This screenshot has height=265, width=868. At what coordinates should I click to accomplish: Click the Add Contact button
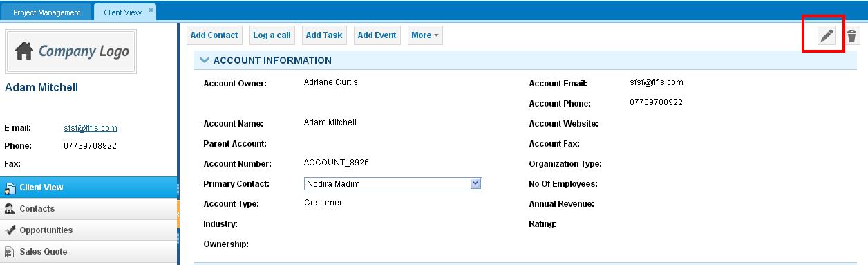(x=214, y=35)
